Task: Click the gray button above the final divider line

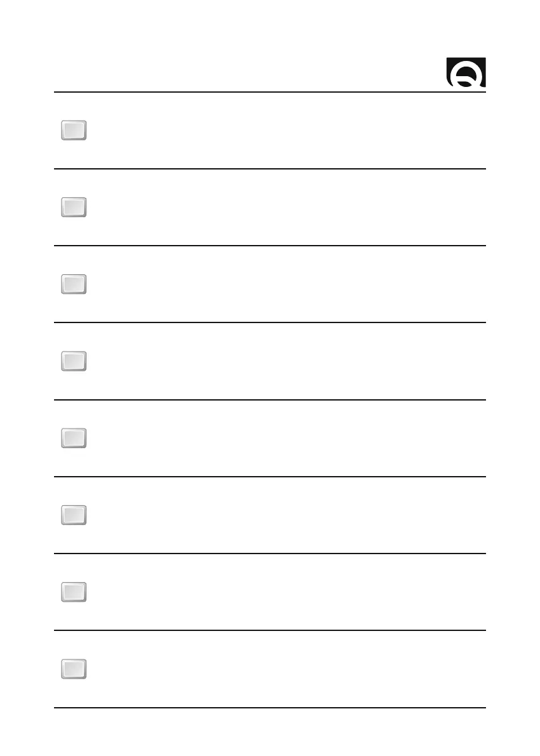Action: pos(74,669)
